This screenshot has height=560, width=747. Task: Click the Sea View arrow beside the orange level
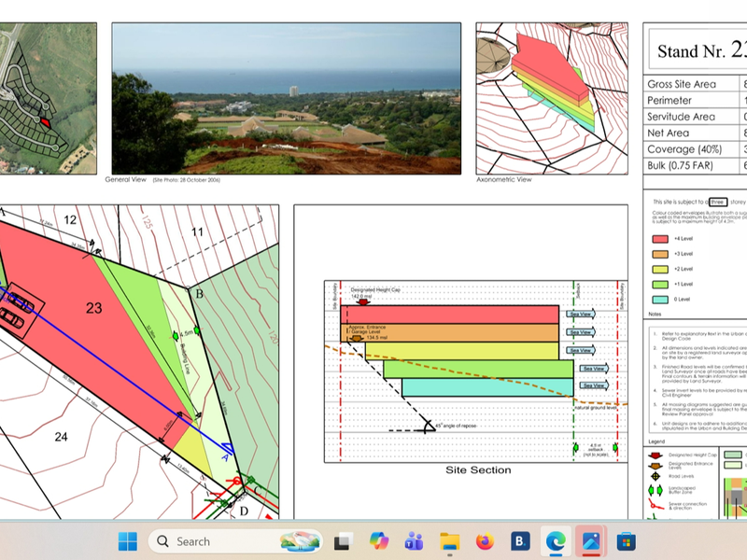pos(581,332)
